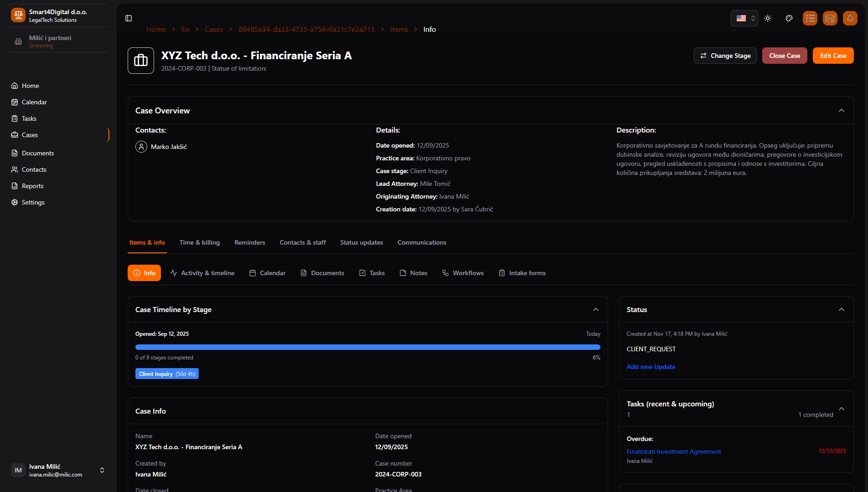Open Reports from the left sidebar
The height and width of the screenshot is (492, 868).
tap(33, 186)
